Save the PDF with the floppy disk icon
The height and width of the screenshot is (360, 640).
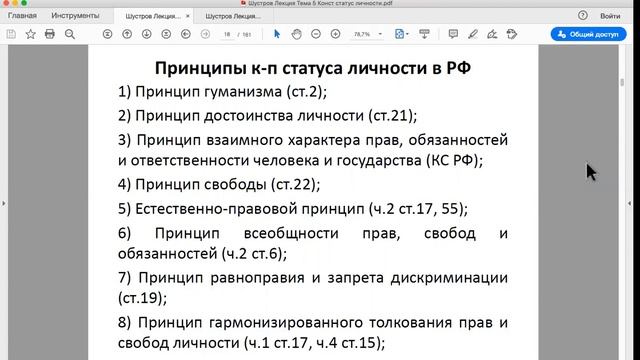tap(11, 34)
